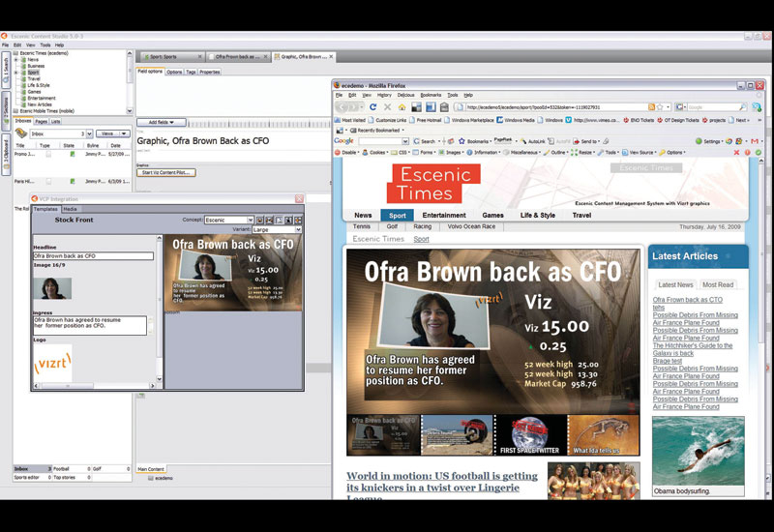
Task: Click the search magnifier icon in Firefox search box
Action: [743, 106]
